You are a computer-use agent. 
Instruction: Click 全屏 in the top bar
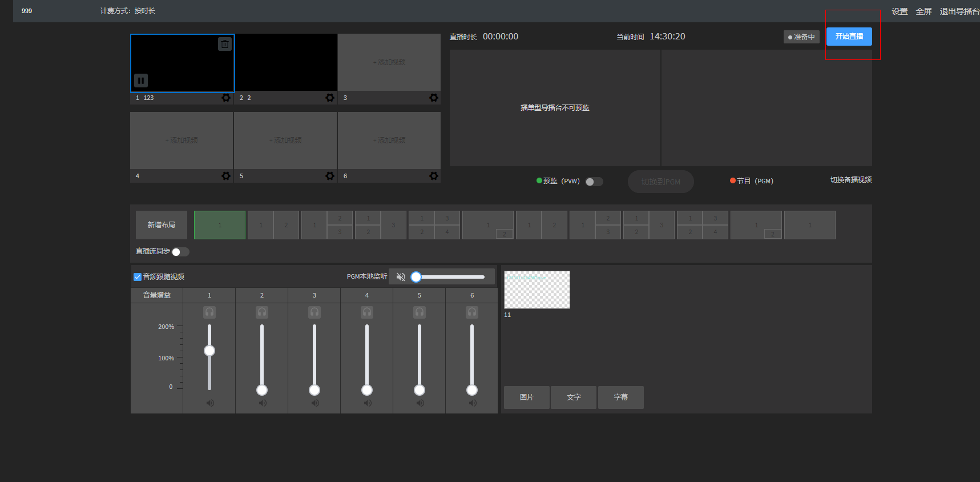[923, 11]
